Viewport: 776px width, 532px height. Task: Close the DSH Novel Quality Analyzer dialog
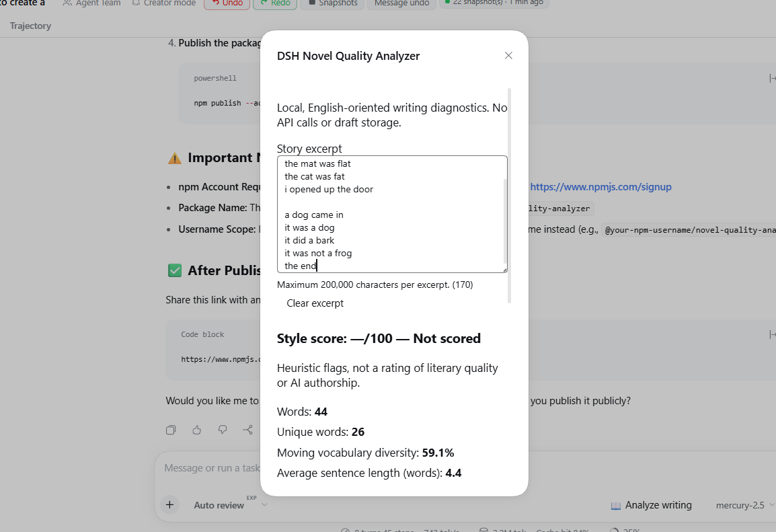508,55
